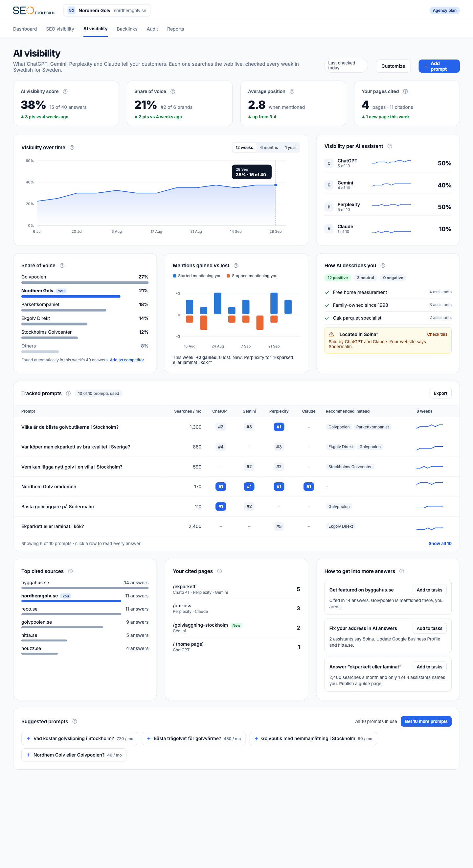Show all 10 tracked prompts
This screenshot has height=868, width=473.
pyautogui.click(x=440, y=543)
